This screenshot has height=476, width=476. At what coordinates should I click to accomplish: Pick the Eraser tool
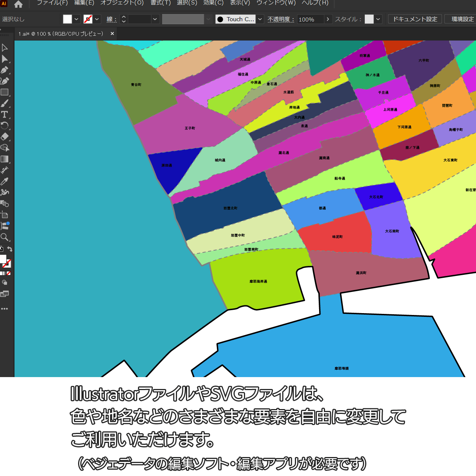coord(5,137)
